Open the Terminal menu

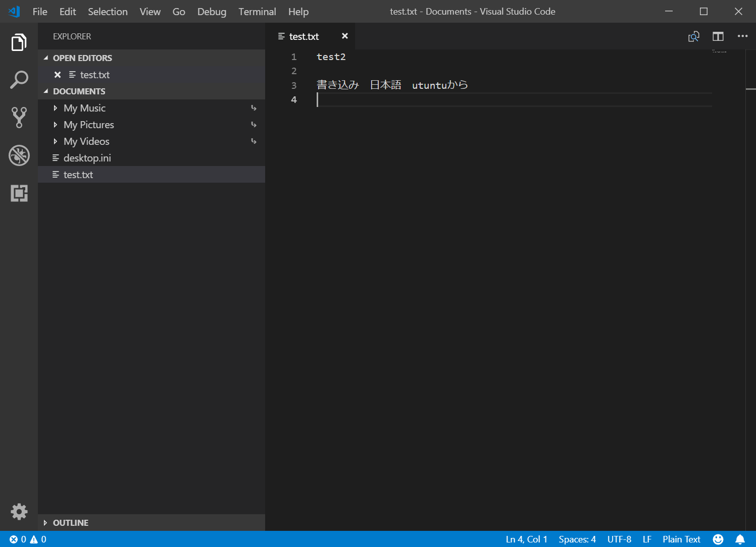click(257, 12)
